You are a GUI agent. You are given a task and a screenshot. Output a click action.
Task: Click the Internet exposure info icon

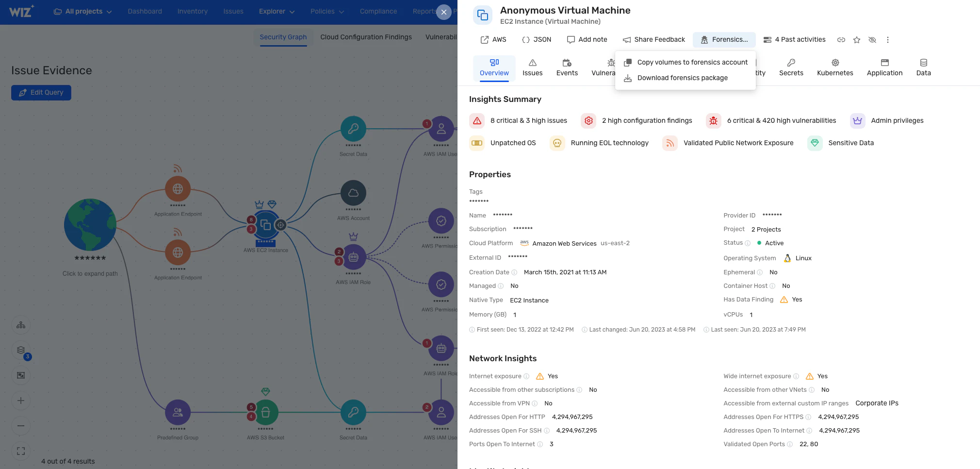(526, 376)
